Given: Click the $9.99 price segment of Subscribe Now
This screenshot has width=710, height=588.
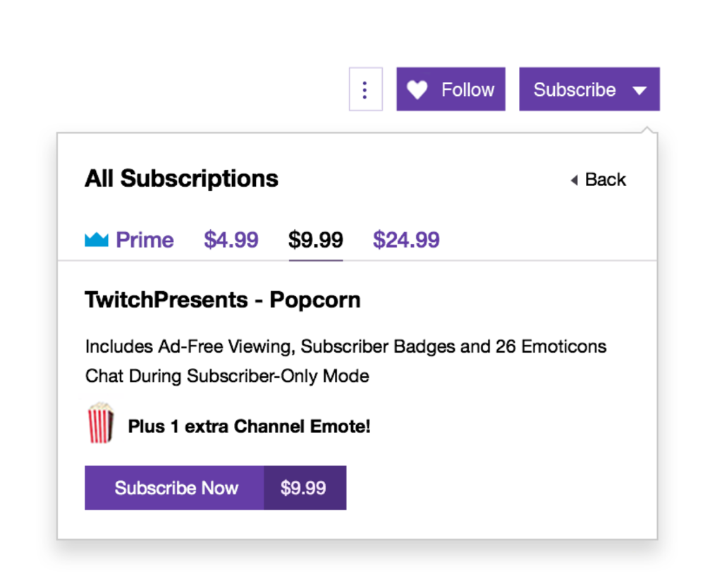Looking at the screenshot, I should [x=305, y=488].
